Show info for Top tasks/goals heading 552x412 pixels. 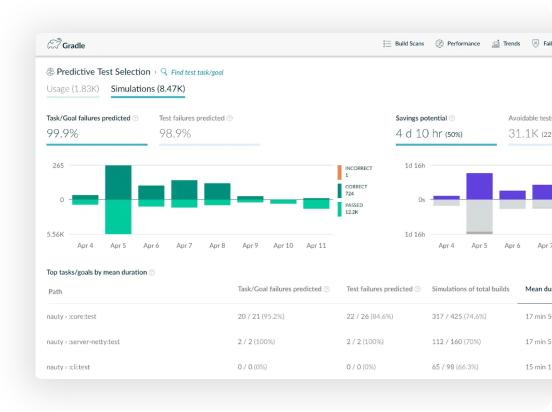(x=152, y=273)
